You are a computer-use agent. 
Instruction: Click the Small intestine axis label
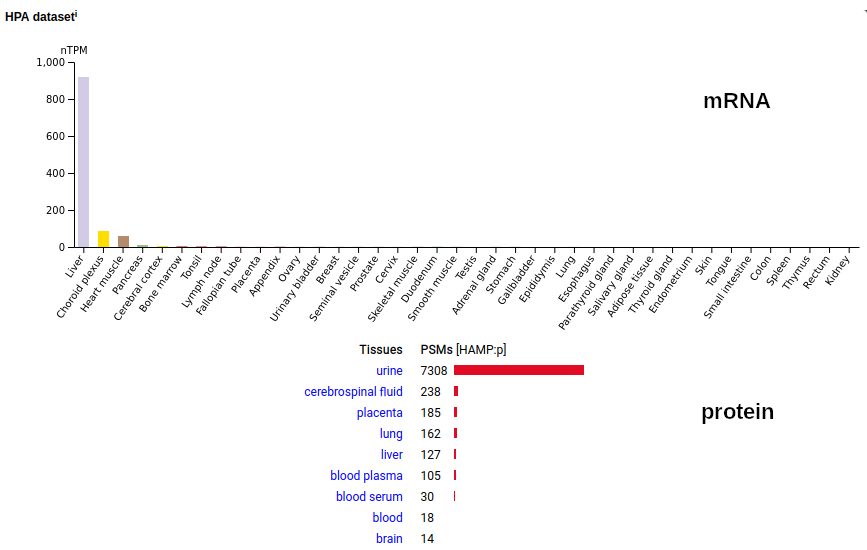pos(728,287)
